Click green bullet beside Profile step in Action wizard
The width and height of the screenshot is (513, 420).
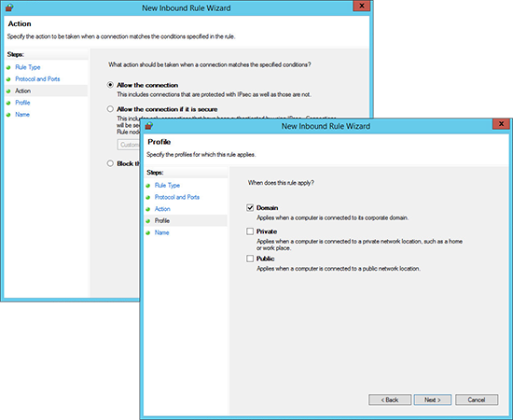[x=8, y=103]
